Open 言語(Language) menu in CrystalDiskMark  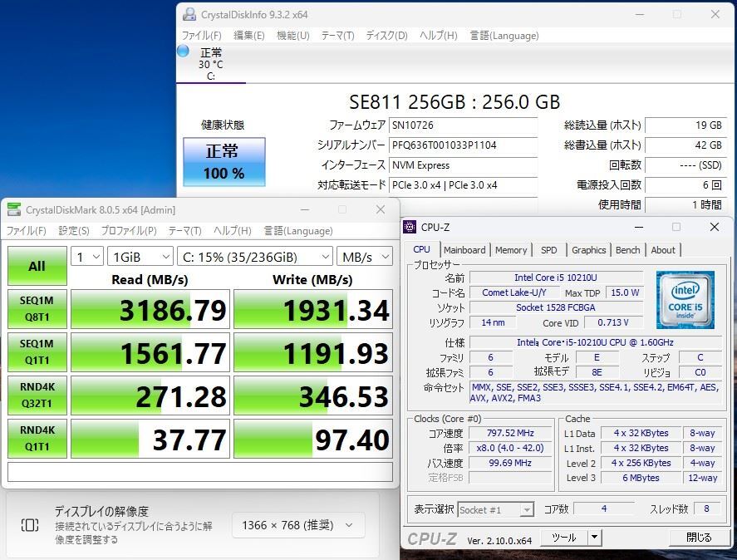click(x=298, y=231)
